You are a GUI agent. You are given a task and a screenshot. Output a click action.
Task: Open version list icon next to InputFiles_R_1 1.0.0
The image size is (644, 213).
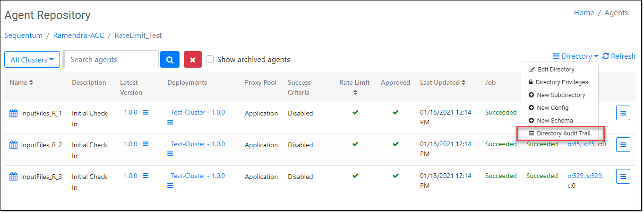[146, 112]
